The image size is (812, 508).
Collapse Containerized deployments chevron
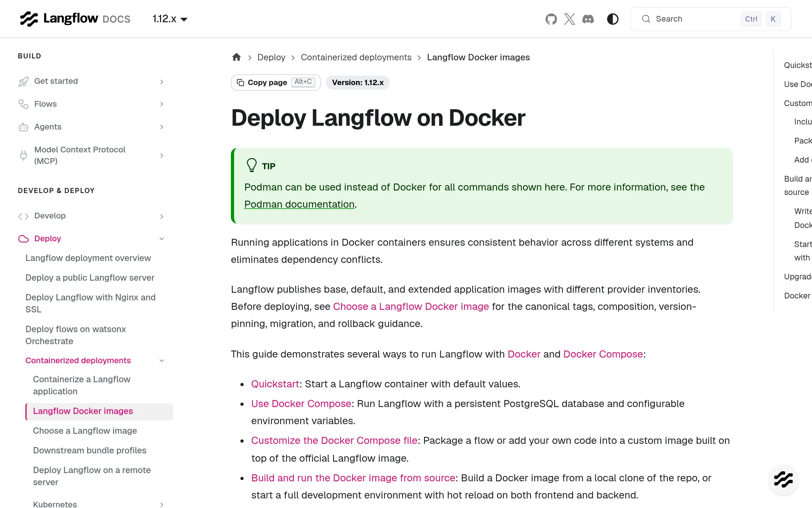click(x=162, y=361)
